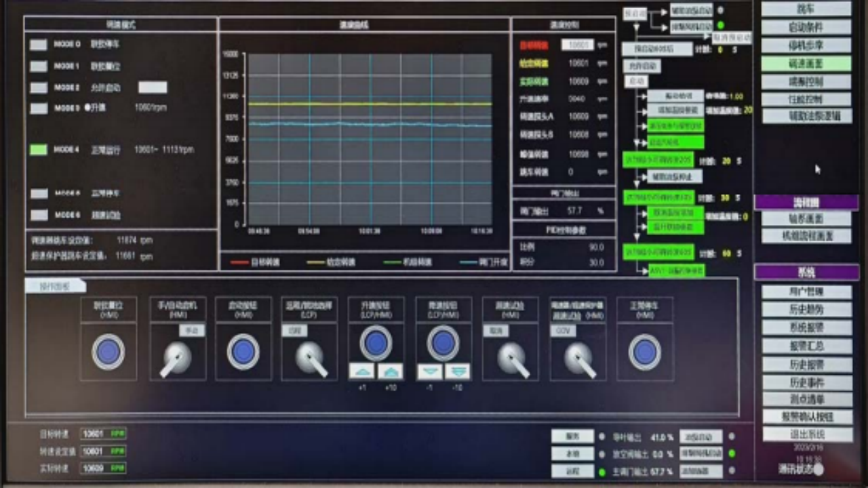Open the 启动条件 page from the side menu
The height and width of the screenshot is (488, 868).
[x=806, y=27]
